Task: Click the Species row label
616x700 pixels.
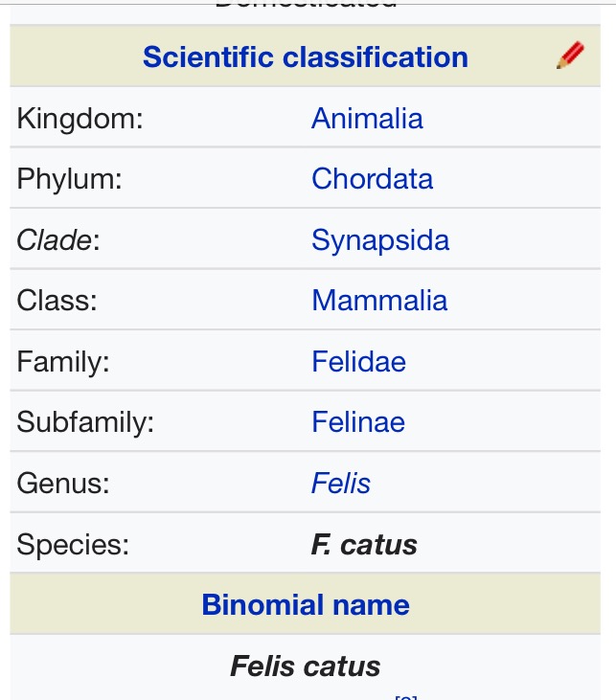Action: tap(73, 545)
